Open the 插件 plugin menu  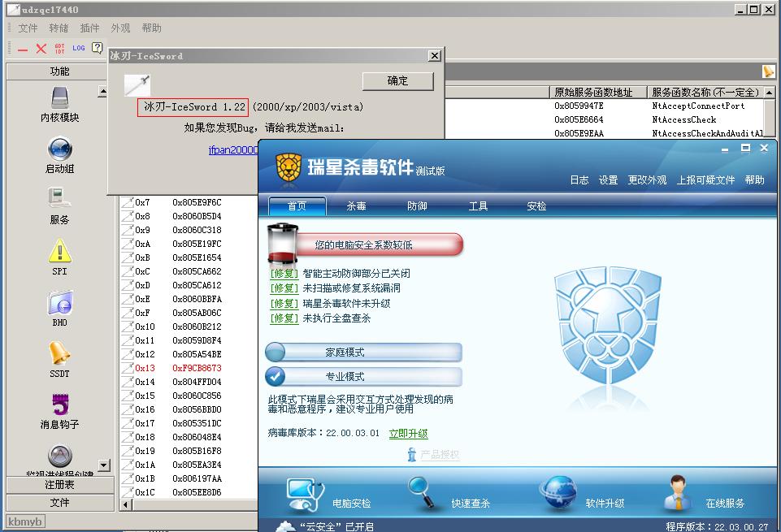coord(89,28)
